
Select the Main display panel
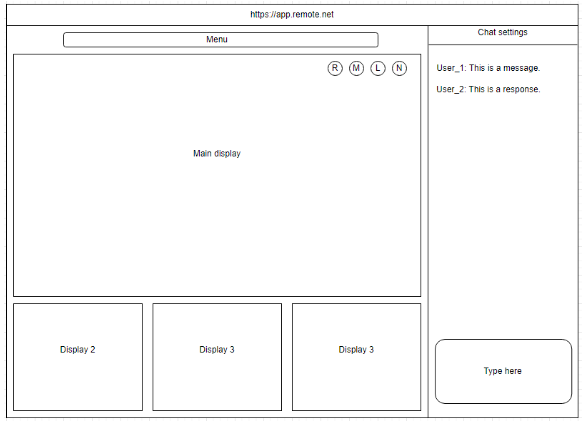click(217, 175)
